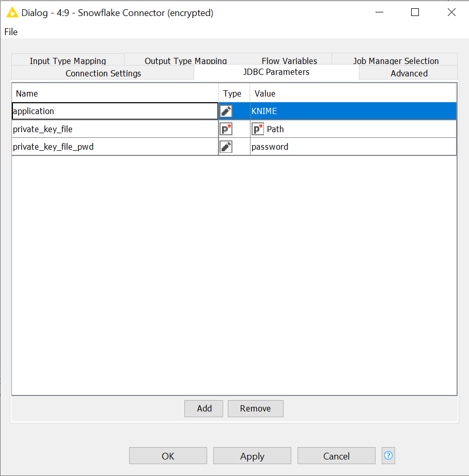469x476 pixels.
Task: Switch to the Input Type Mapping tab
Action: [x=68, y=60]
